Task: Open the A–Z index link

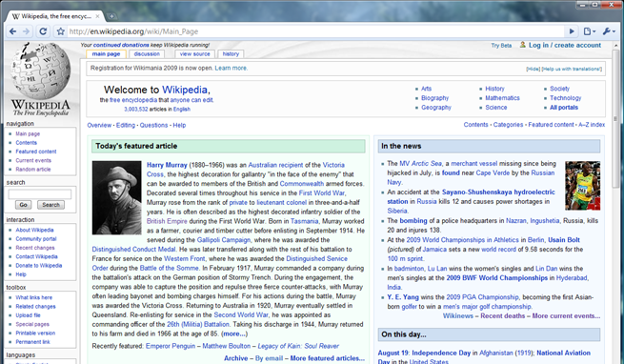Action: (x=592, y=125)
